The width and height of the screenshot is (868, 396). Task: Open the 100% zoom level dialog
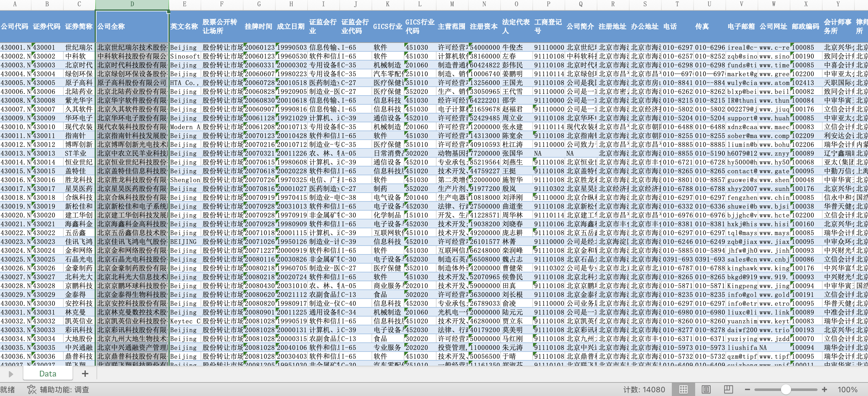coord(847,390)
